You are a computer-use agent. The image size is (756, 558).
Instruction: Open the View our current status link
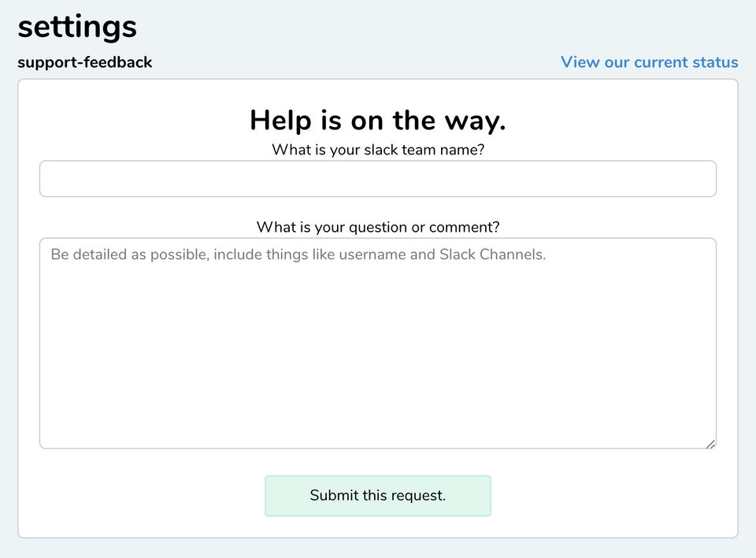(649, 62)
